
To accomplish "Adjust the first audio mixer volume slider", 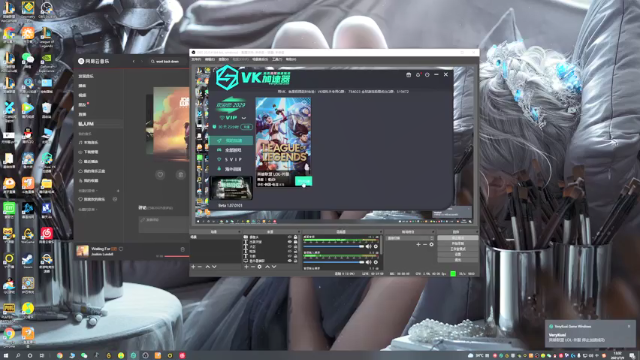I will [333, 247].
